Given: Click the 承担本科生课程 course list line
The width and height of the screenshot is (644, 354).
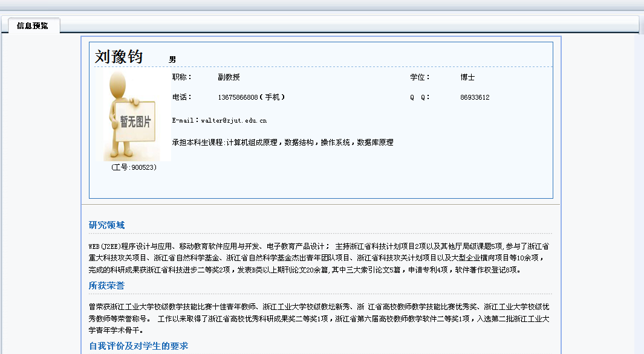Looking at the screenshot, I should [282, 143].
